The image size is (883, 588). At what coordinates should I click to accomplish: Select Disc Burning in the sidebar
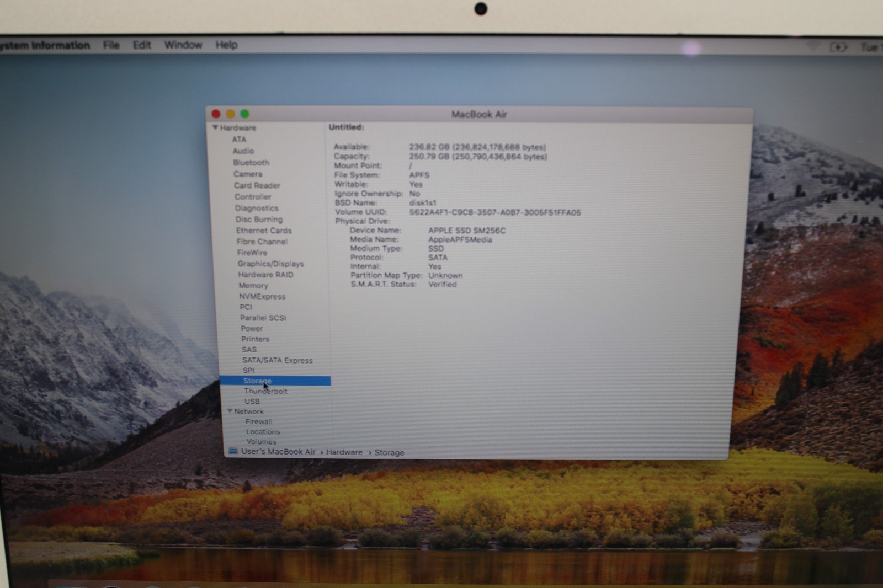tap(259, 219)
